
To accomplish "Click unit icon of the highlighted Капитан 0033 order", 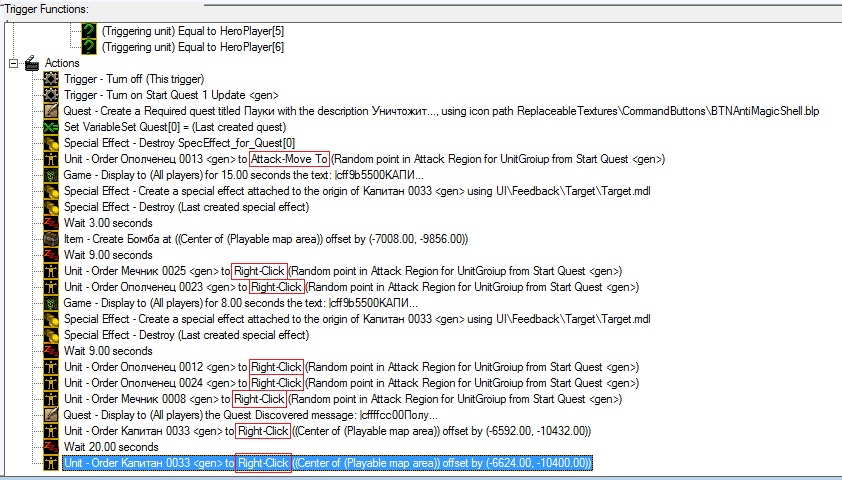I will [x=51, y=463].
